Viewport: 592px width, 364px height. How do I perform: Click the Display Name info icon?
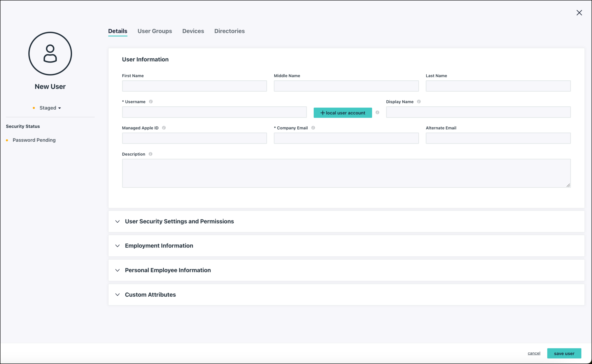tap(419, 101)
